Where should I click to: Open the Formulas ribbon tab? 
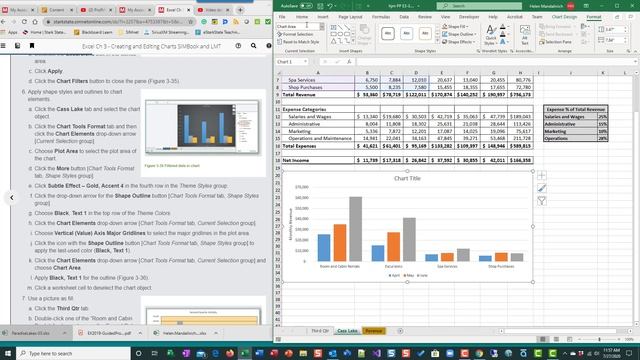(x=380, y=17)
